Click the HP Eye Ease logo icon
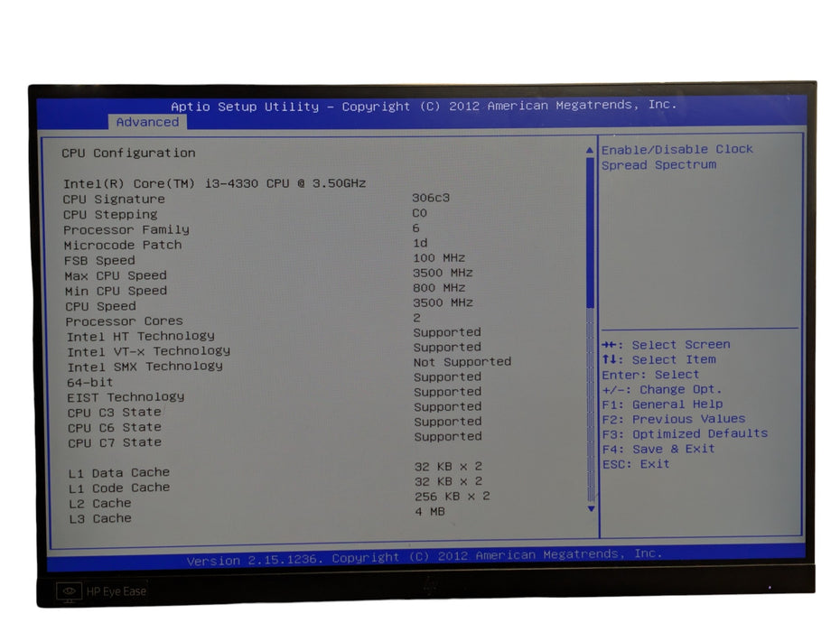 click(x=70, y=591)
